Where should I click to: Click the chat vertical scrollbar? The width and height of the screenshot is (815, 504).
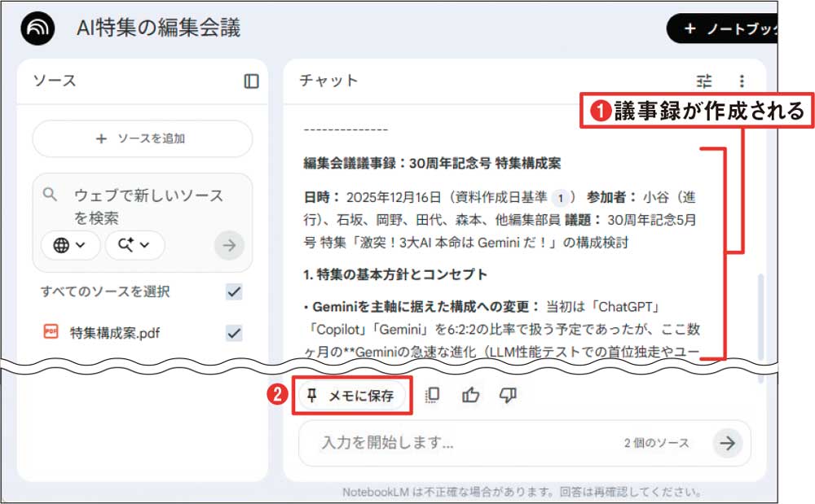tap(761, 317)
